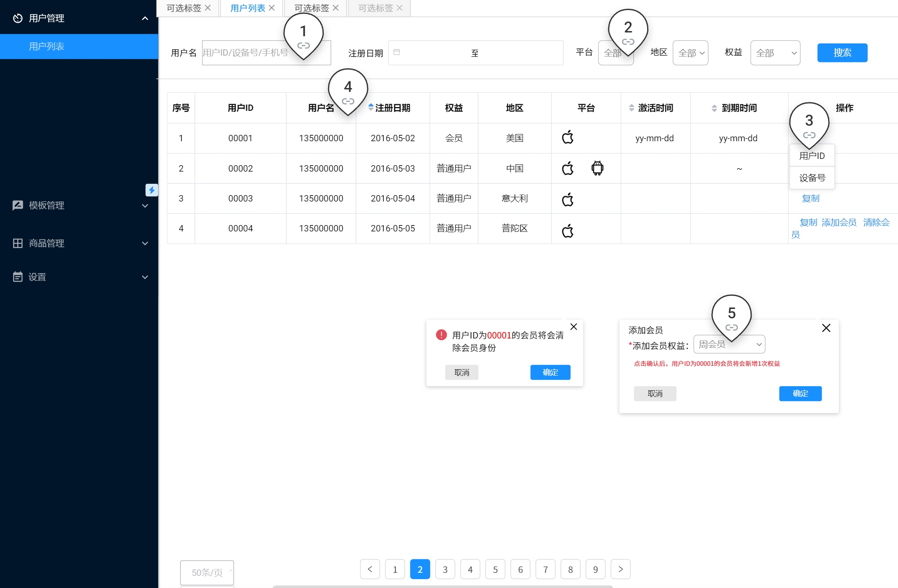The image size is (898, 588).
Task: Select 用户列表 in the sidebar
Action: coord(79,46)
